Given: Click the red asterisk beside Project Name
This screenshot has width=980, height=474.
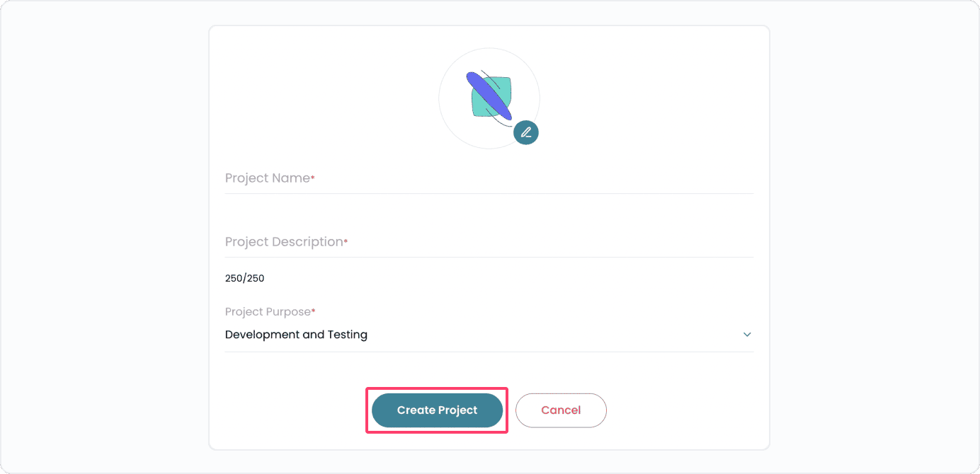Looking at the screenshot, I should 313,178.
